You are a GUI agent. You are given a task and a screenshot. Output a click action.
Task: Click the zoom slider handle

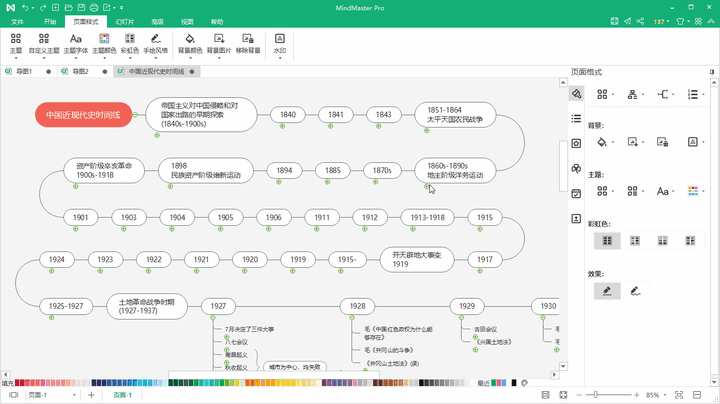pos(596,395)
